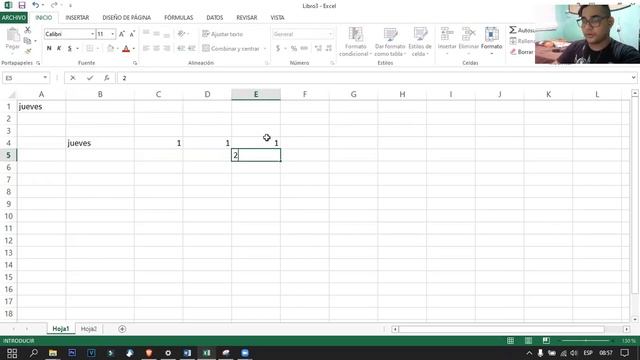Click cell B4 containing jueves
The width and height of the screenshot is (640, 360).
pos(100,143)
